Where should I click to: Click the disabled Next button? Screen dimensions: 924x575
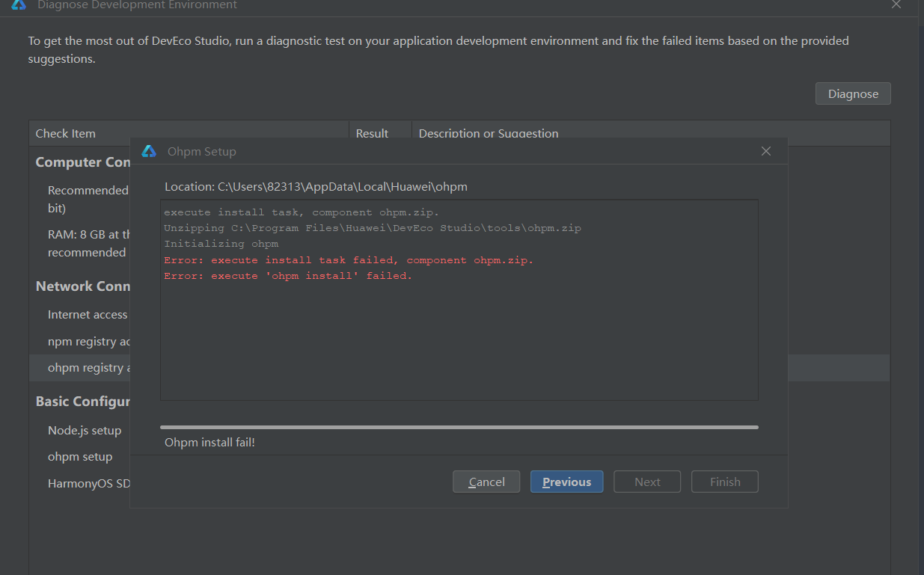(646, 482)
